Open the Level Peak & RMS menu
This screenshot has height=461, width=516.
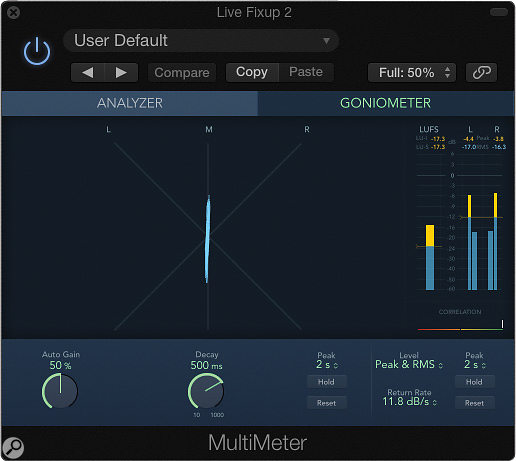[409, 364]
